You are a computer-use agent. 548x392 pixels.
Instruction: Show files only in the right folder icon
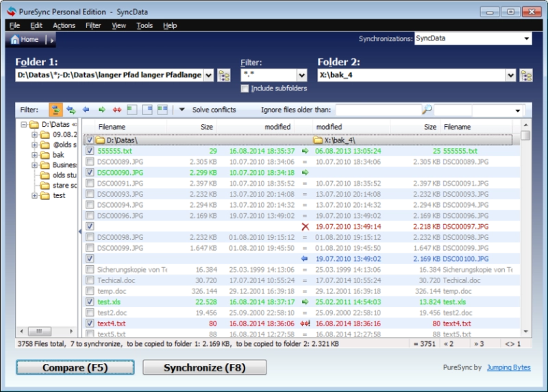(147, 110)
